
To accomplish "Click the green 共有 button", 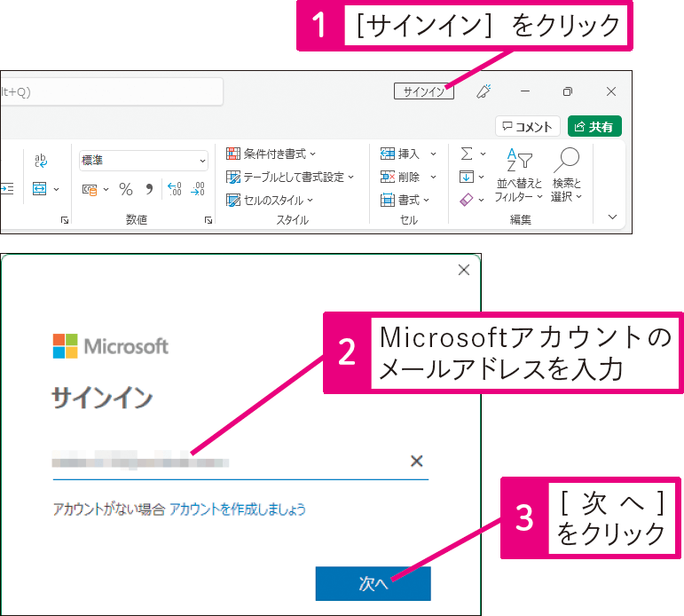I will point(594,127).
